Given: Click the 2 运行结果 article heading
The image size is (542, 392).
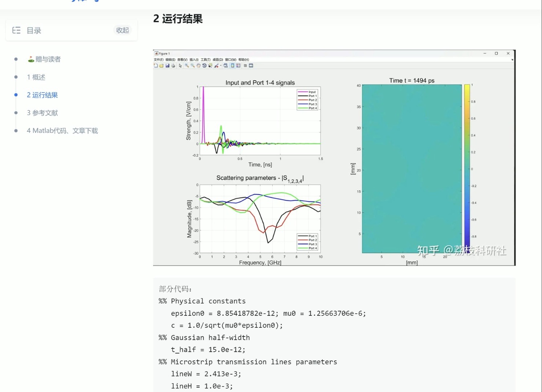Looking at the screenshot, I should point(178,19).
